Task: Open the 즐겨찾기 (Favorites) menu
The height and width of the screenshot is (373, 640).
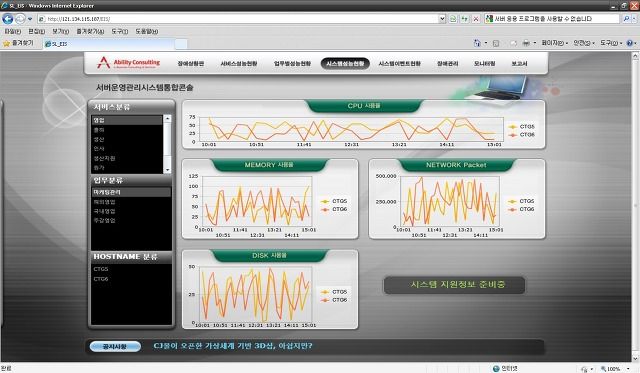Action: (x=90, y=31)
